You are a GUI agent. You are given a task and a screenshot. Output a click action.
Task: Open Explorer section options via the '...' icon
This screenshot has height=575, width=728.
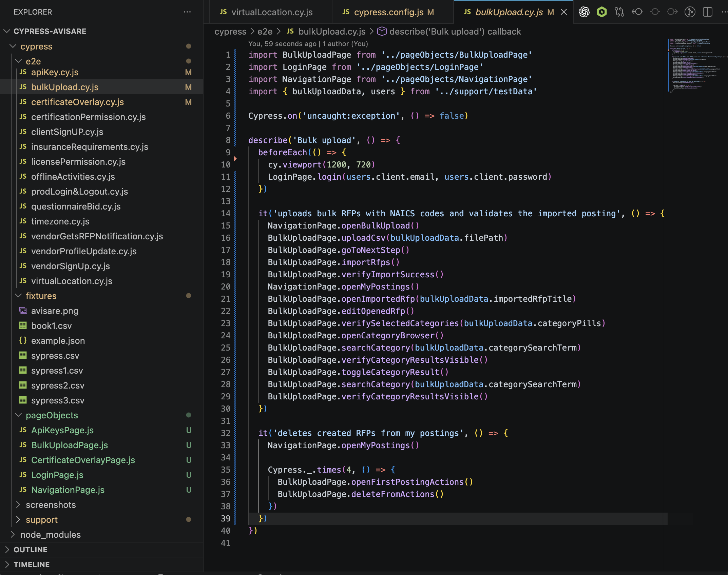click(x=188, y=12)
